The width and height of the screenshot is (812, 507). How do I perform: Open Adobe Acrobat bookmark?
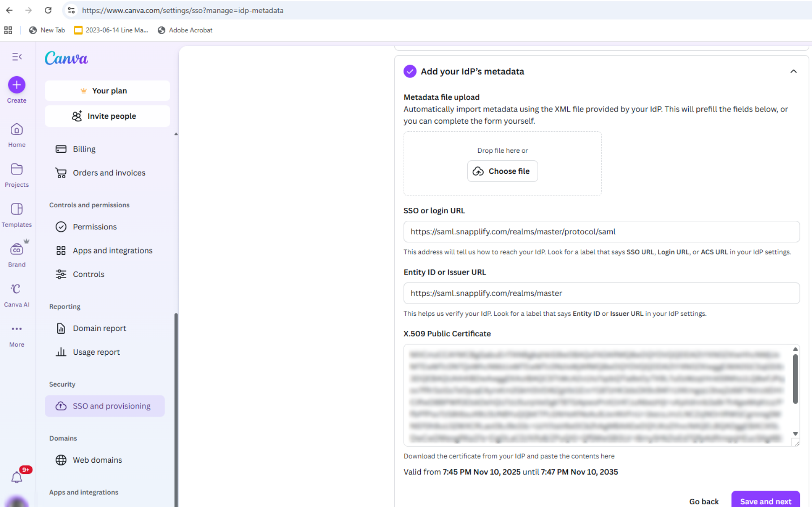pyautogui.click(x=185, y=30)
